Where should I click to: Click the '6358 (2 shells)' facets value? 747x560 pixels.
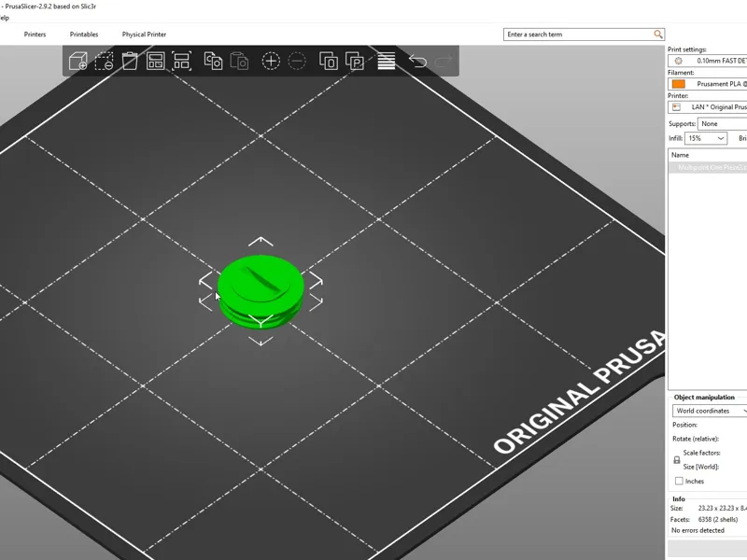click(717, 520)
